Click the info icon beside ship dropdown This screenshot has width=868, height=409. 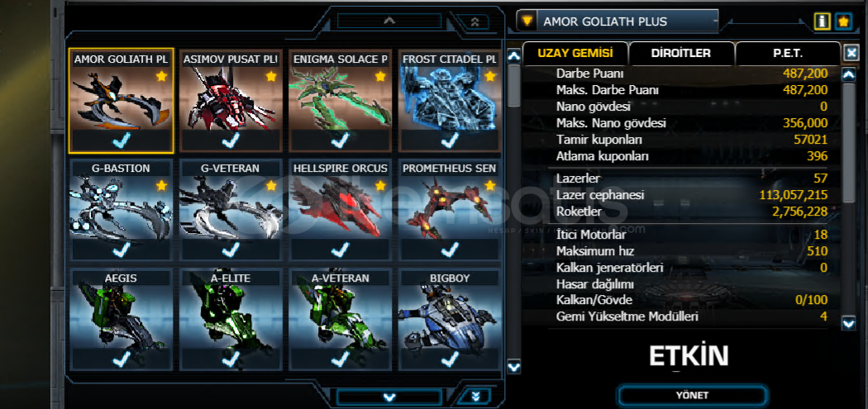pos(822,21)
